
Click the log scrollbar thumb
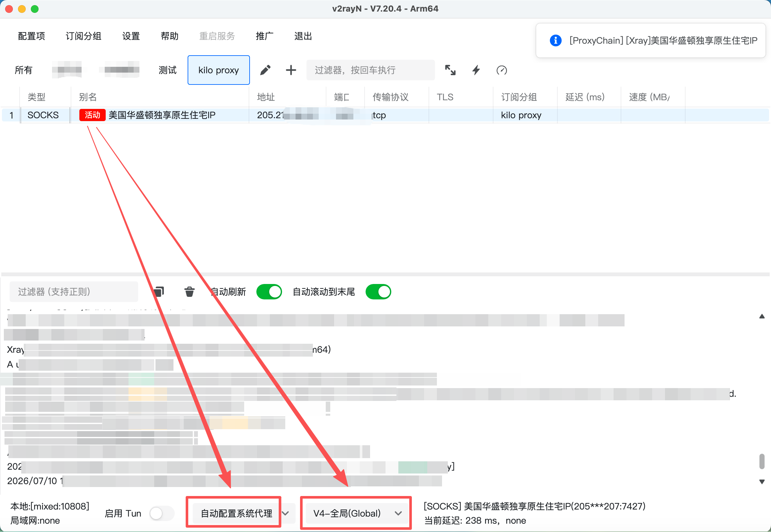click(x=762, y=461)
